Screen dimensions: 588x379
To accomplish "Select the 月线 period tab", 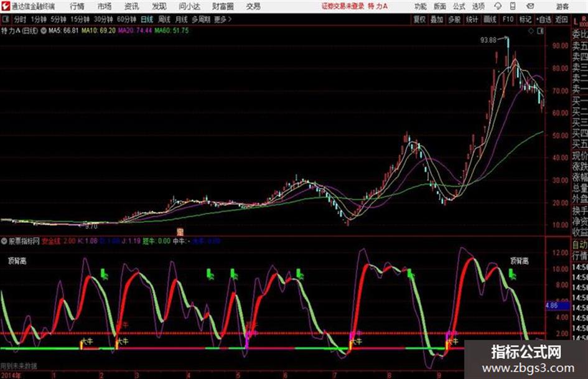I will [182, 19].
